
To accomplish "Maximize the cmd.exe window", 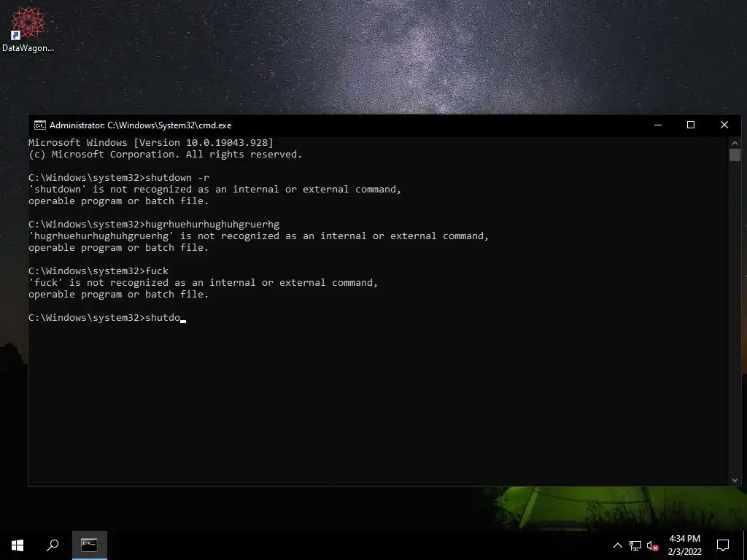I will [x=691, y=125].
